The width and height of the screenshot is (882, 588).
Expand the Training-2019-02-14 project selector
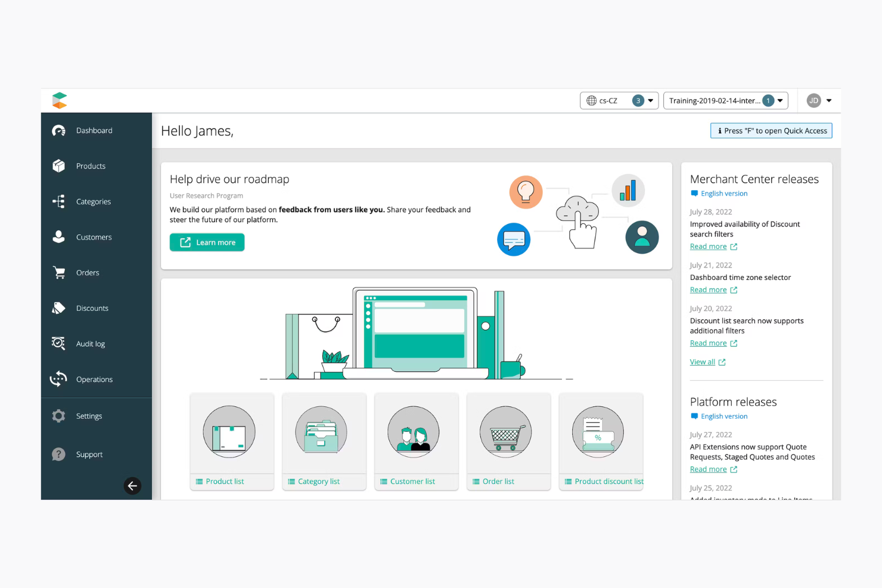click(725, 100)
